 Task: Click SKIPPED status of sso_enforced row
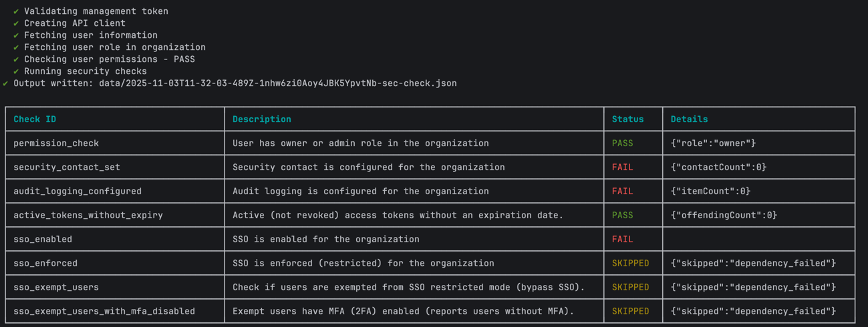click(631, 264)
